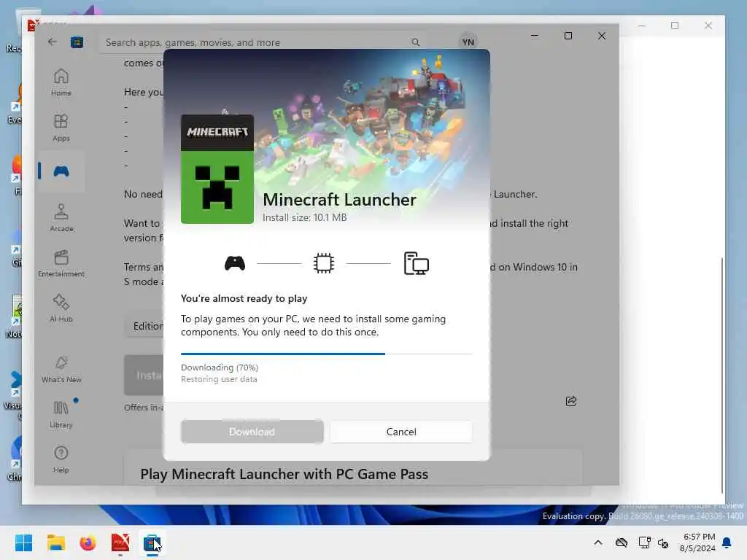Click the game controller step icon
Image resolution: width=747 pixels, height=560 pixels.
[x=235, y=262]
